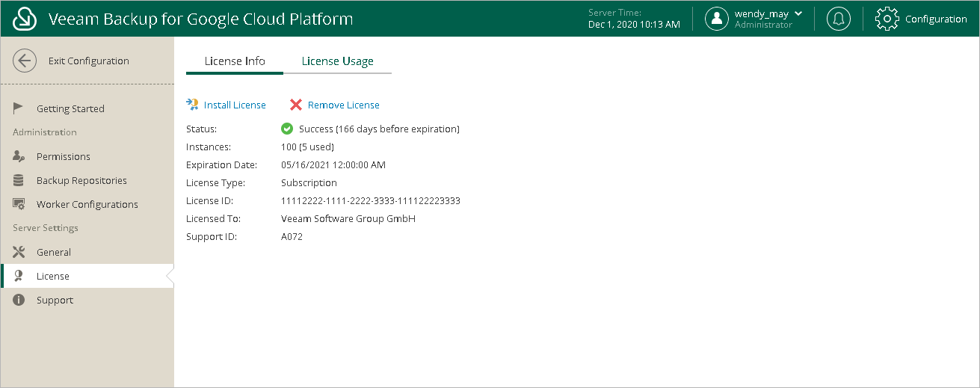
Task: Switch to the License Usage tab
Action: (338, 61)
